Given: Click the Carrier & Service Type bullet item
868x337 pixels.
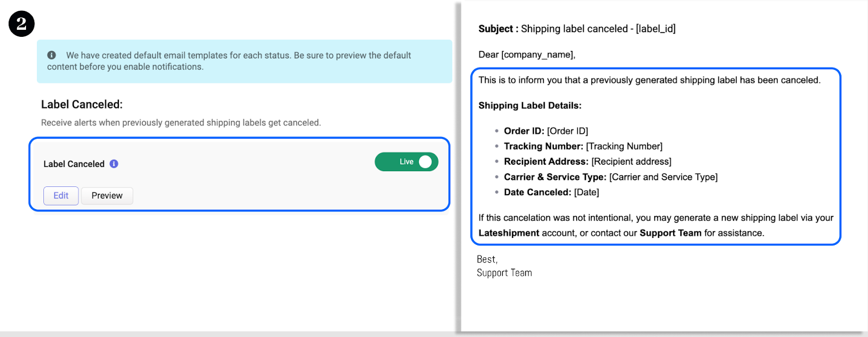Looking at the screenshot, I should point(610,177).
